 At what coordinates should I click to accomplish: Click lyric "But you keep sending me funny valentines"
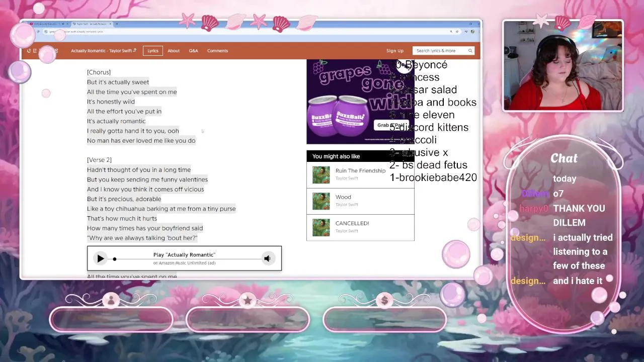147,179
